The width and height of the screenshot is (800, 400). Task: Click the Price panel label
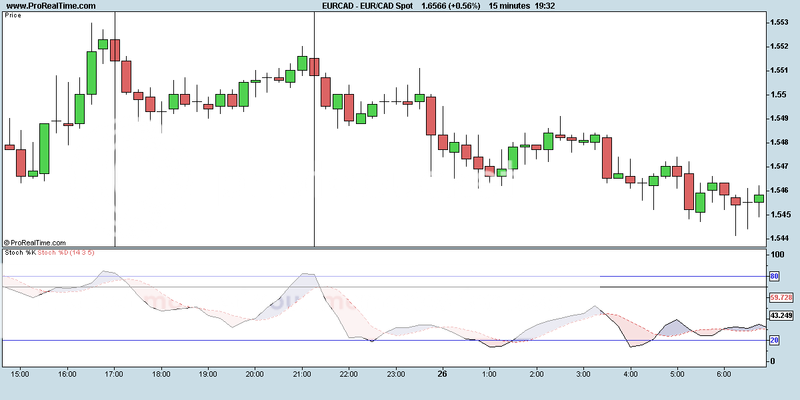[x=13, y=15]
